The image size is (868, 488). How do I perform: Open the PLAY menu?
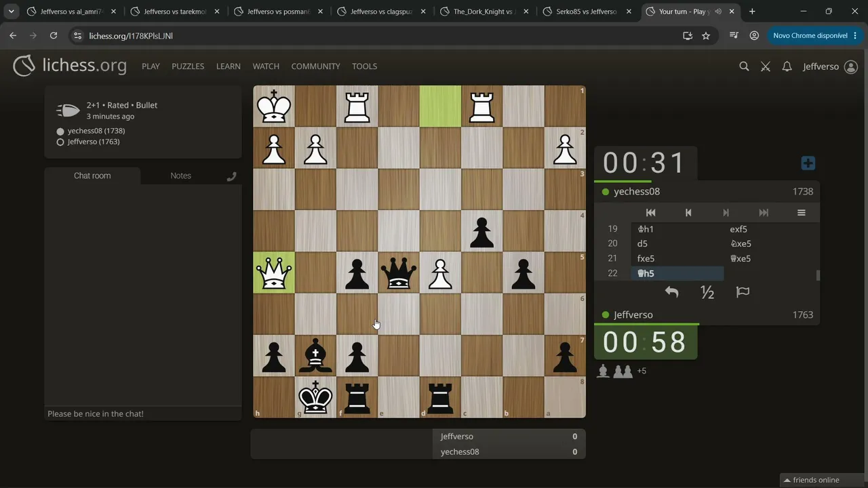151,66
